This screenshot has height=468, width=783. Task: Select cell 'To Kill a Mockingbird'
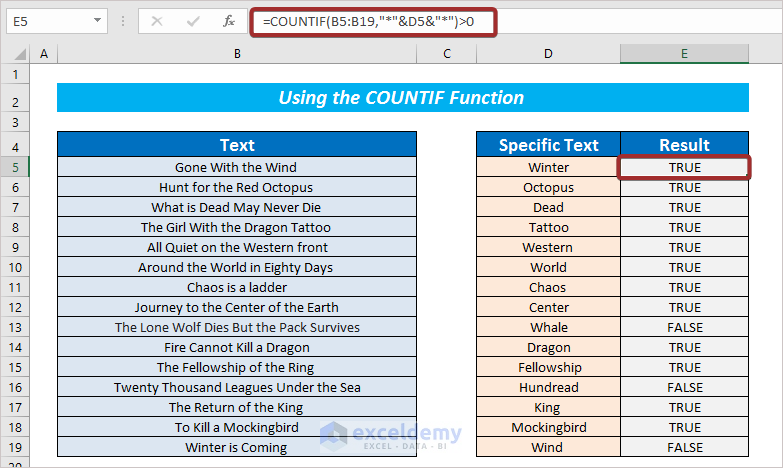click(237, 427)
